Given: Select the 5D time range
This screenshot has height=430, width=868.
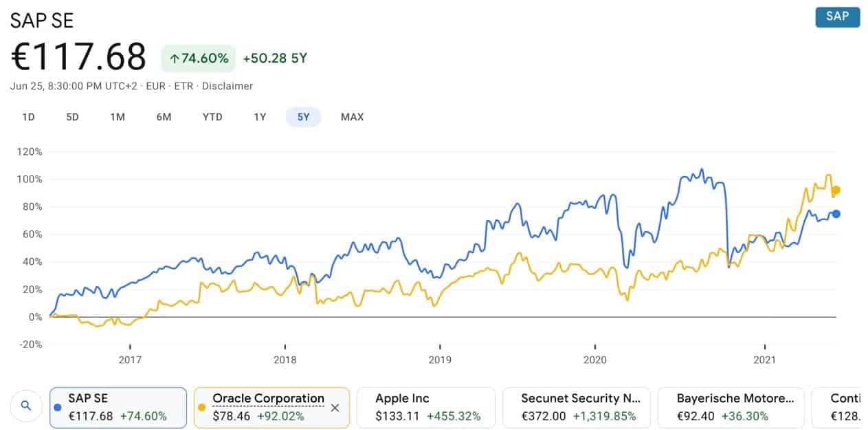Looking at the screenshot, I should pyautogui.click(x=72, y=117).
